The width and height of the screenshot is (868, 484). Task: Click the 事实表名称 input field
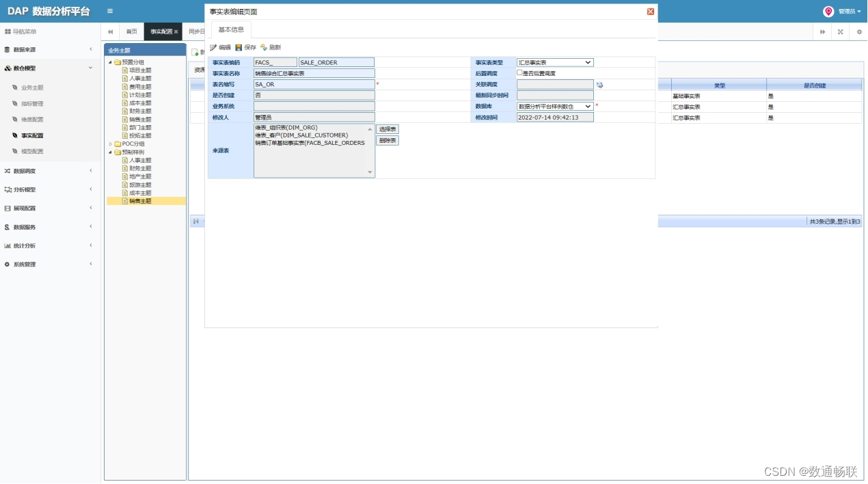pyautogui.click(x=314, y=73)
